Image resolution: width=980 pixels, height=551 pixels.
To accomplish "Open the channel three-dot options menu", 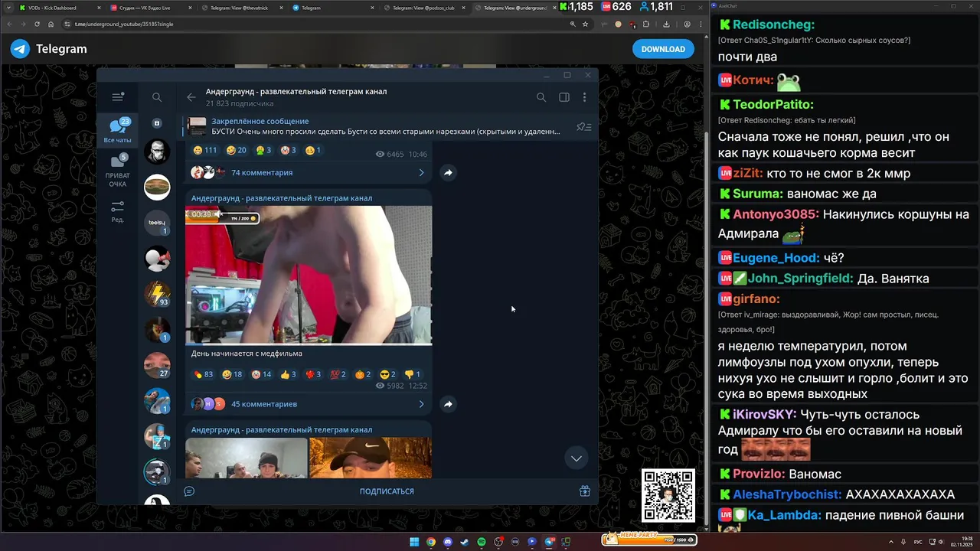I will point(584,97).
